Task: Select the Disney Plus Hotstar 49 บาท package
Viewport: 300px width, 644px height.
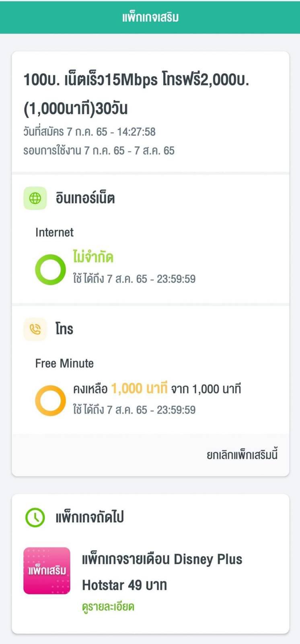Action: [x=162, y=572]
